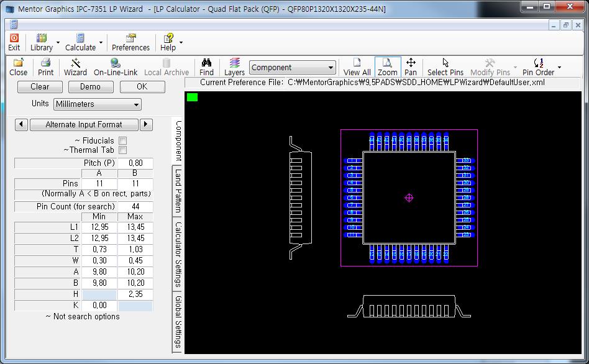Enable the Thermal Tab checkbox
The width and height of the screenshot is (589, 364).
tap(123, 150)
